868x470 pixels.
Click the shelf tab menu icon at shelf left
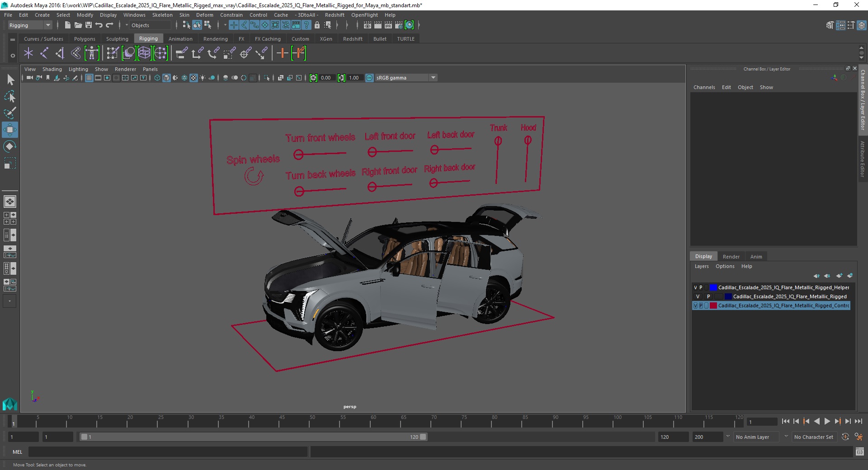click(13, 40)
